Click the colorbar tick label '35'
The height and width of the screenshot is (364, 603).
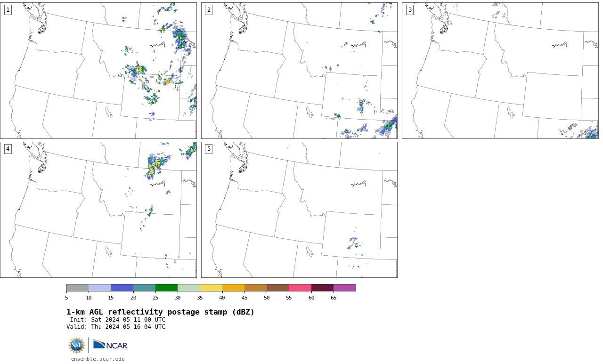200,298
